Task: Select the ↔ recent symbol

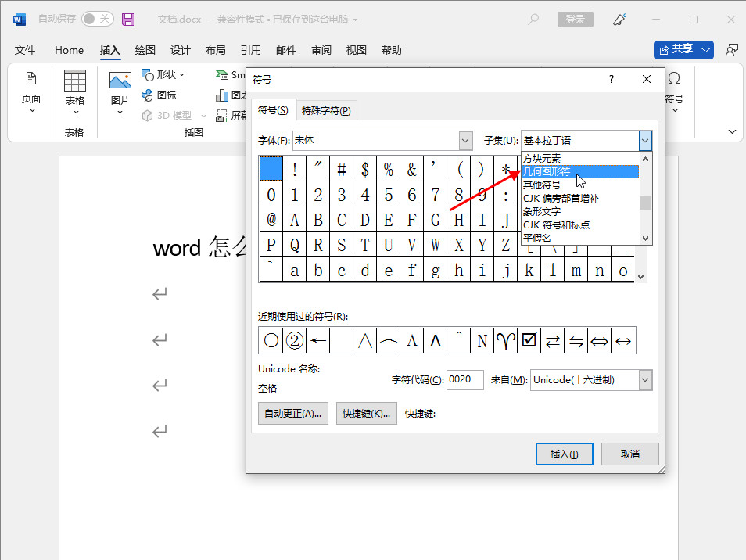Action: pos(623,340)
